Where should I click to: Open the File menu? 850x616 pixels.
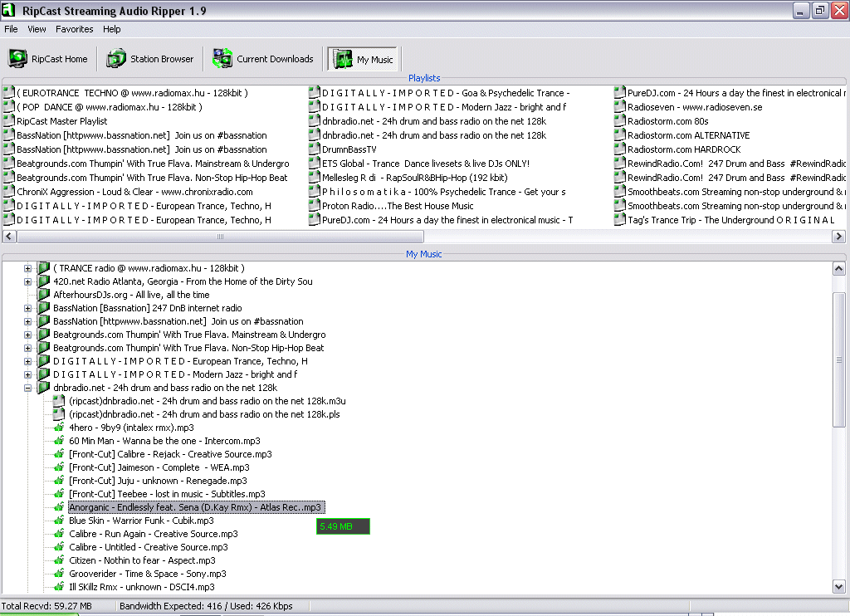[11, 29]
